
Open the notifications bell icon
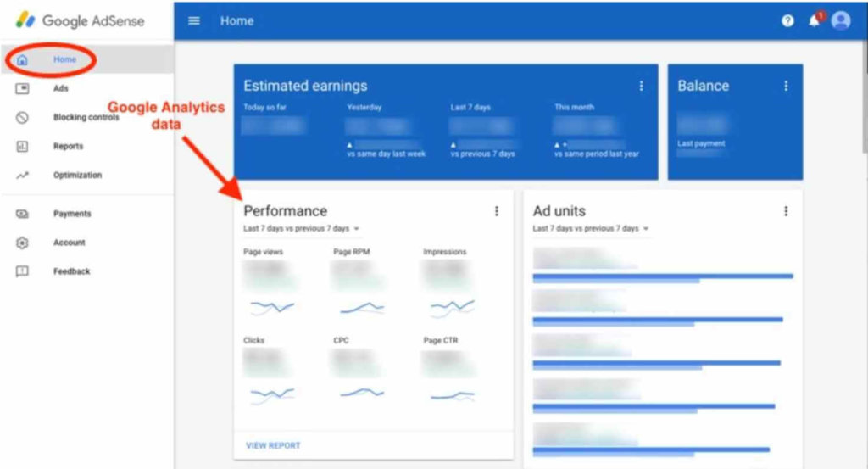[x=815, y=21]
